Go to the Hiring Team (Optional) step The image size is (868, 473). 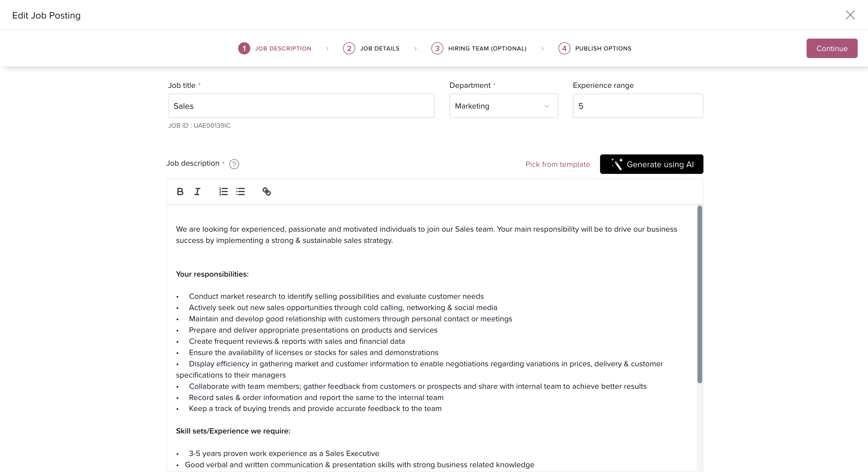click(x=487, y=49)
